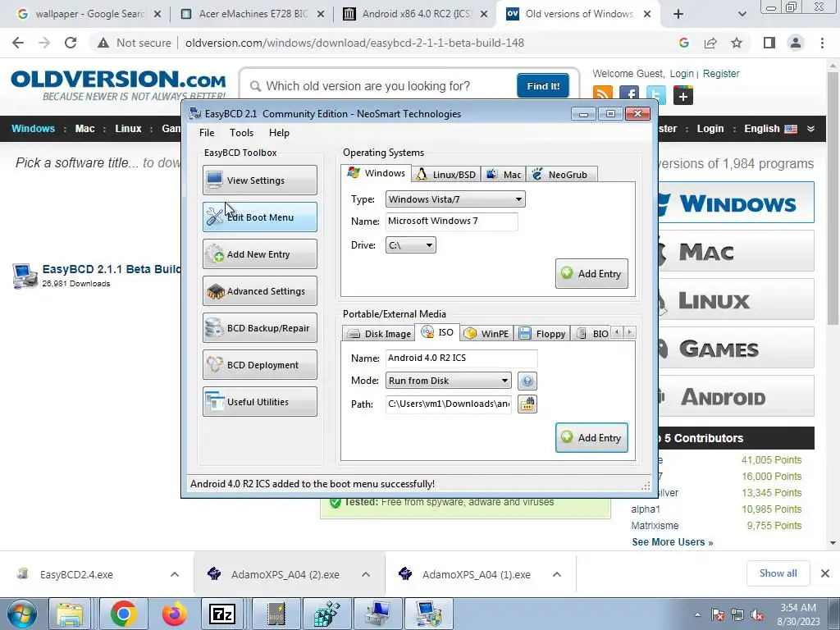This screenshot has height=630, width=840.
Task: Select the ISO portable media tab
Action: pos(438,332)
